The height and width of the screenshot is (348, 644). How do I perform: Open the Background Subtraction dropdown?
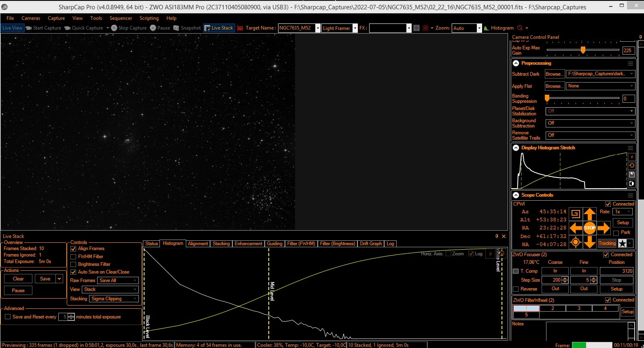tap(590, 123)
